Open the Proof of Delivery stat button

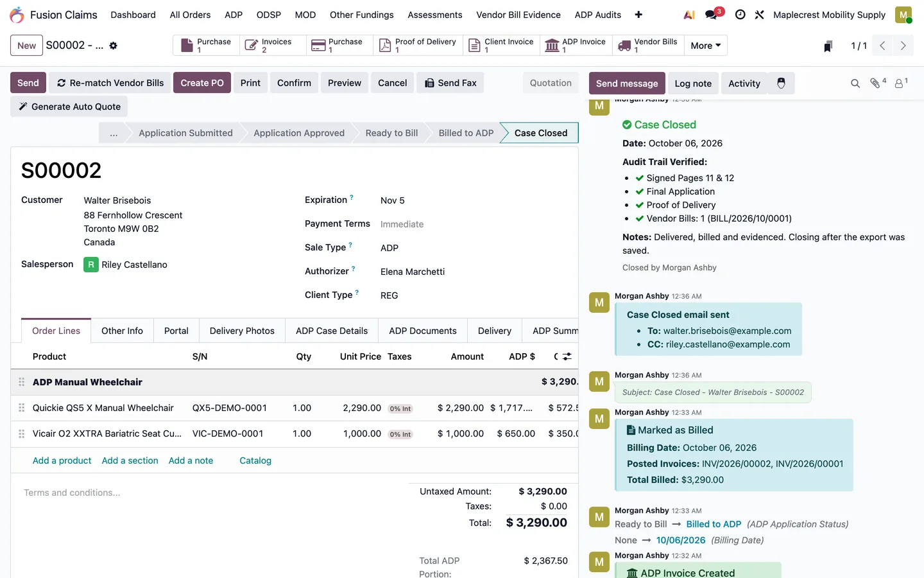tap(418, 46)
